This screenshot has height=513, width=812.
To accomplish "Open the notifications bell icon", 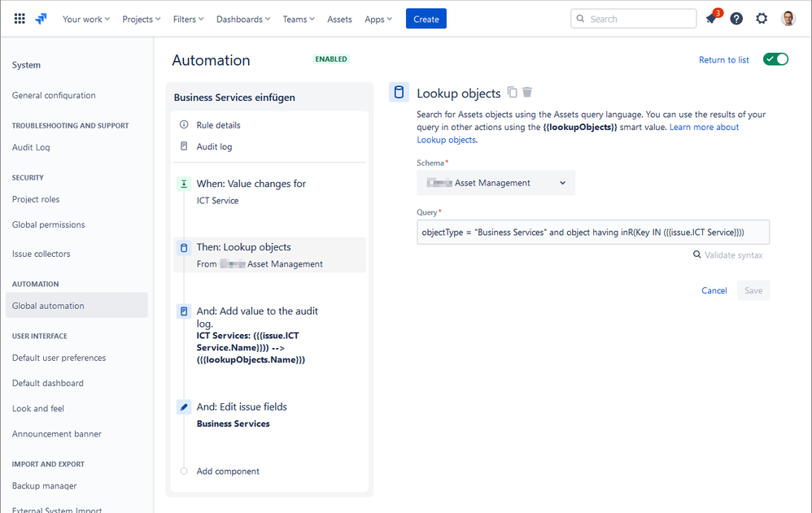I will (712, 19).
